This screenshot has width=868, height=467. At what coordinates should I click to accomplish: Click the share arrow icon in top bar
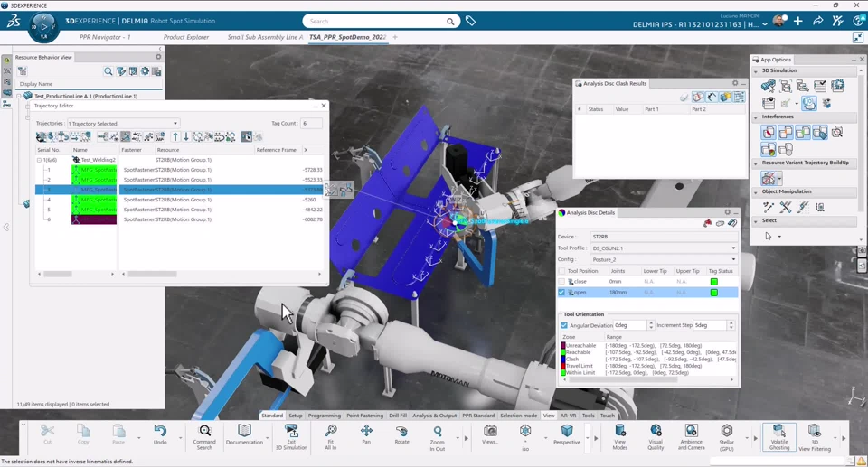(817, 21)
